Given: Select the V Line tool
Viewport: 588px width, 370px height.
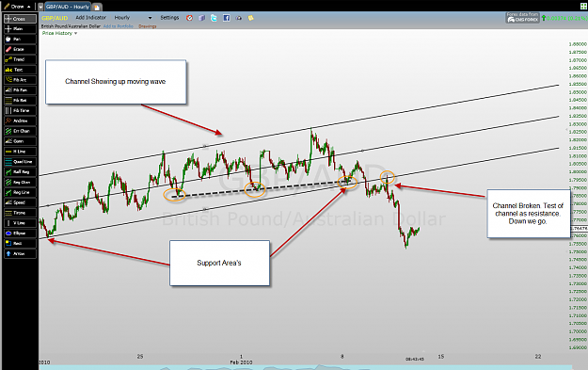Looking at the screenshot, I should tap(21, 223).
